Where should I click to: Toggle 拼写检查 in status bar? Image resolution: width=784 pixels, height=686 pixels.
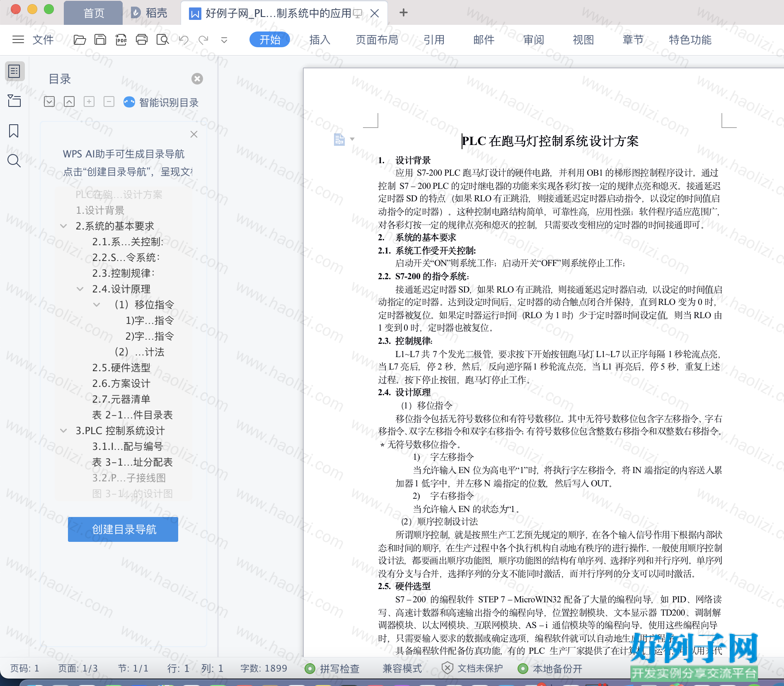332,669
